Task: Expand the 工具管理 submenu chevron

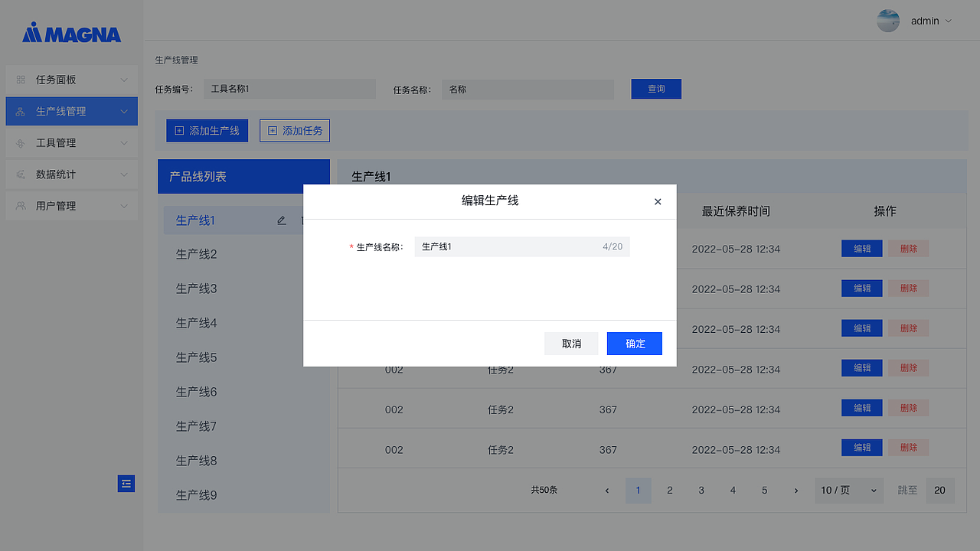Action: pos(124,142)
